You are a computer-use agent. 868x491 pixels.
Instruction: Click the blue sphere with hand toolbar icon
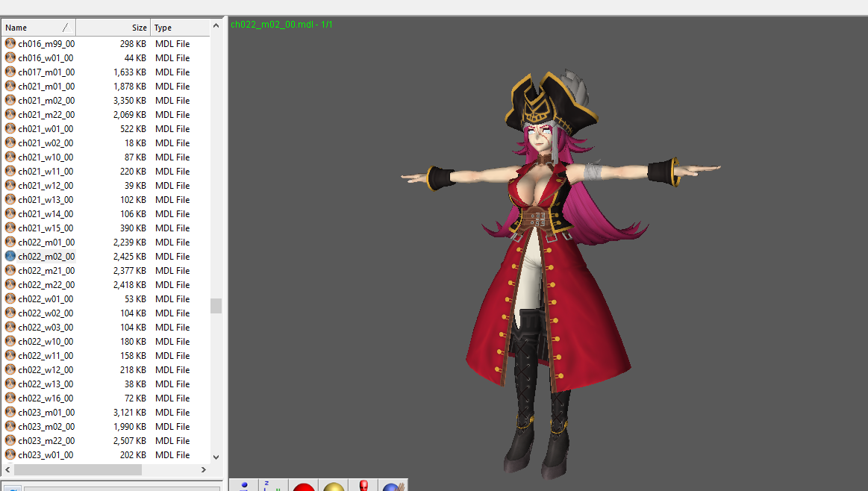pos(393,486)
